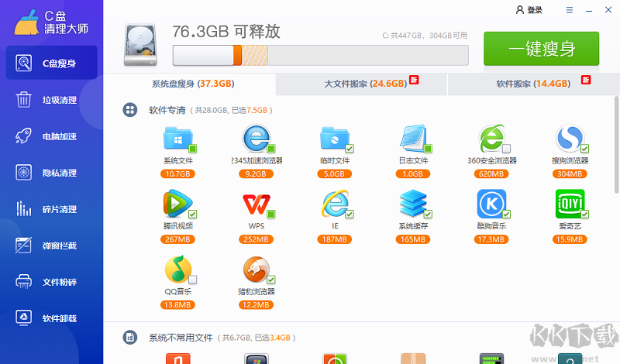
Task: Open 电脑加速 rocket speed-up section
Action: (51, 136)
